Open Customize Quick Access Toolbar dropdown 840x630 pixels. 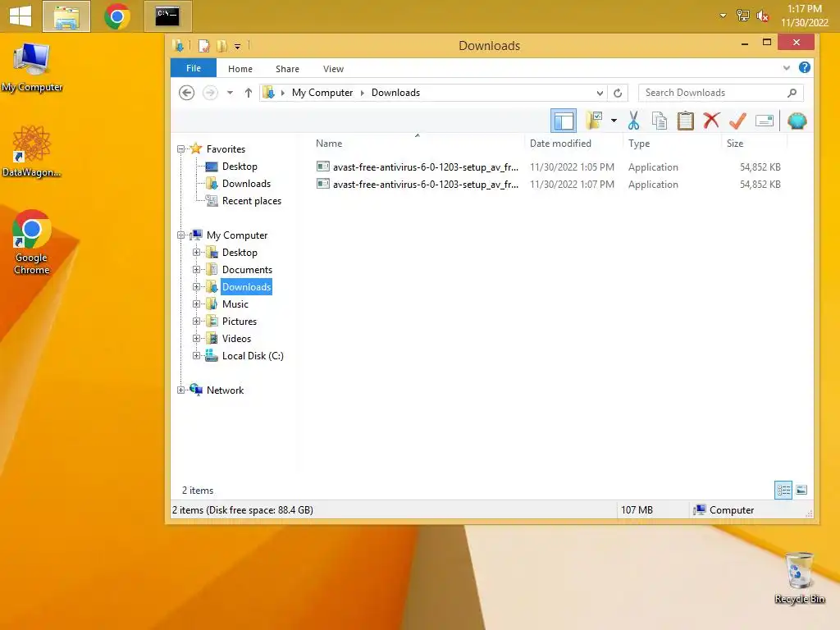[237, 47]
